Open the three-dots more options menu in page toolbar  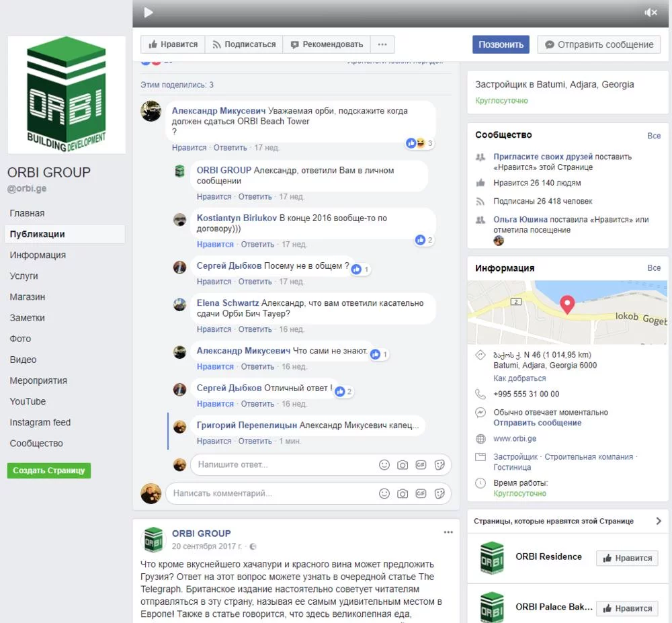(382, 44)
